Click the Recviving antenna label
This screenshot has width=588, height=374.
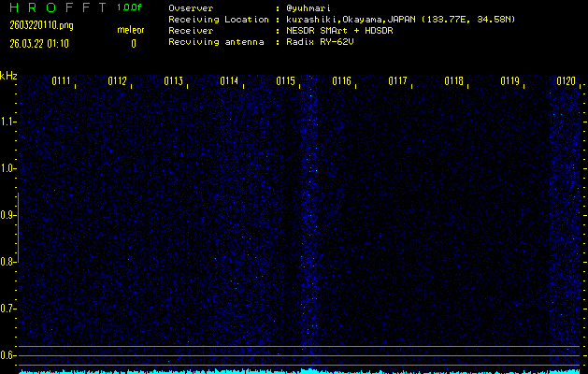click(x=216, y=42)
